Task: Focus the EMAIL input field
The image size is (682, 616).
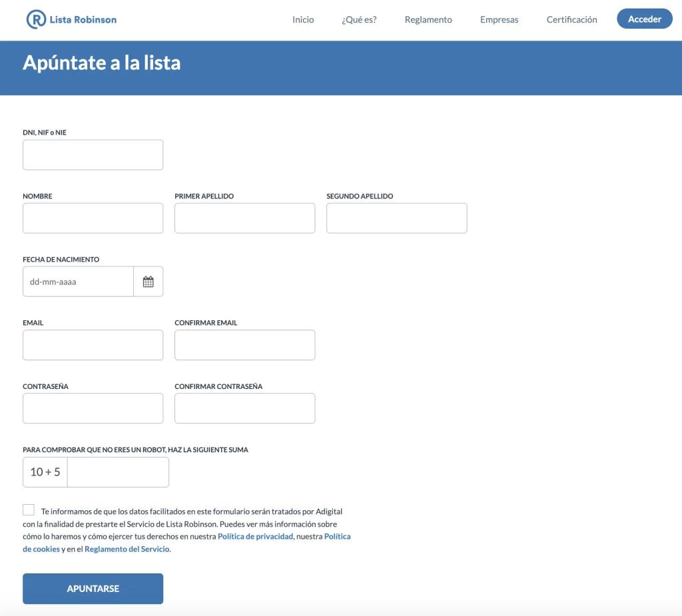Action: coord(93,344)
